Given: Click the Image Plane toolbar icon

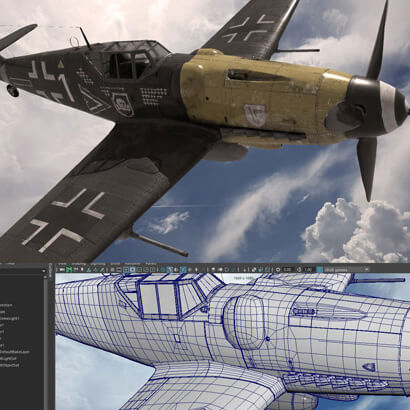Looking at the screenshot, I should coord(88,269).
